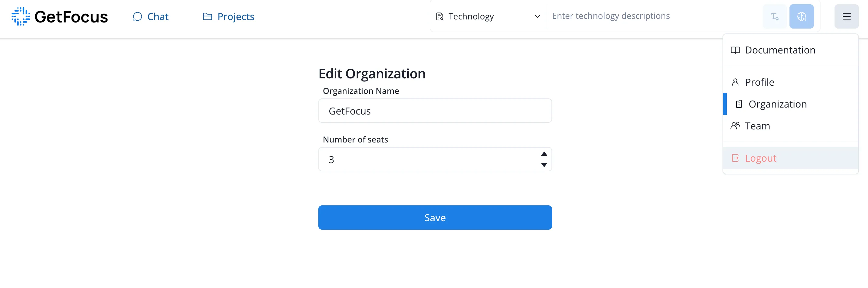Save the organization changes
Viewport: 868px width, 288px height.
click(x=435, y=218)
